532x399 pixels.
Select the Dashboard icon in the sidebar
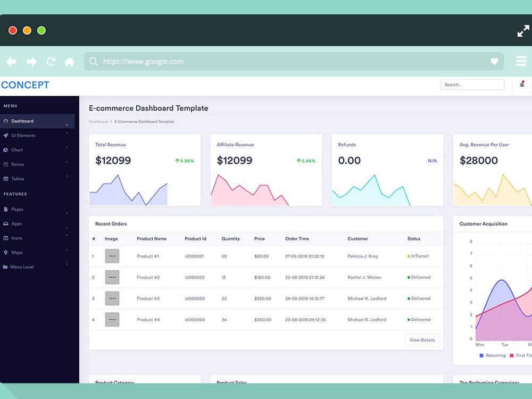coord(6,121)
